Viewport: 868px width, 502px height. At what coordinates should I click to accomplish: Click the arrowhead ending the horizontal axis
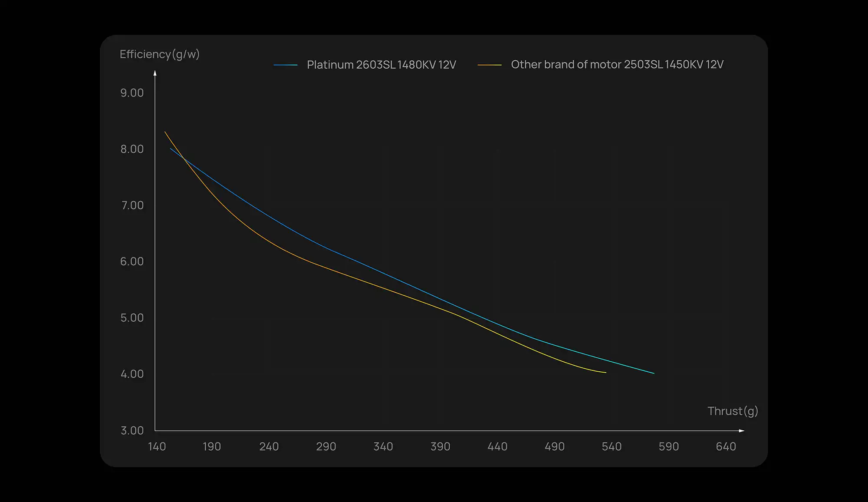pyautogui.click(x=742, y=431)
